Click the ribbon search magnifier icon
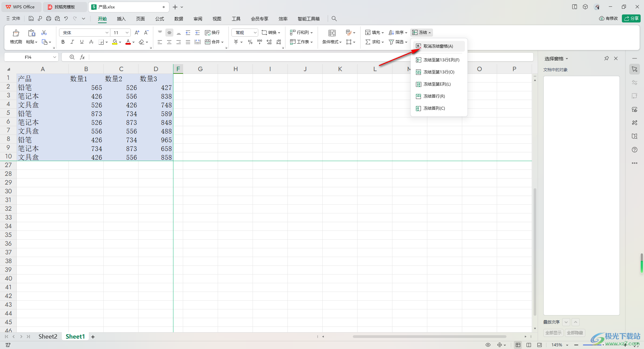The width and height of the screenshot is (644, 349). (334, 19)
